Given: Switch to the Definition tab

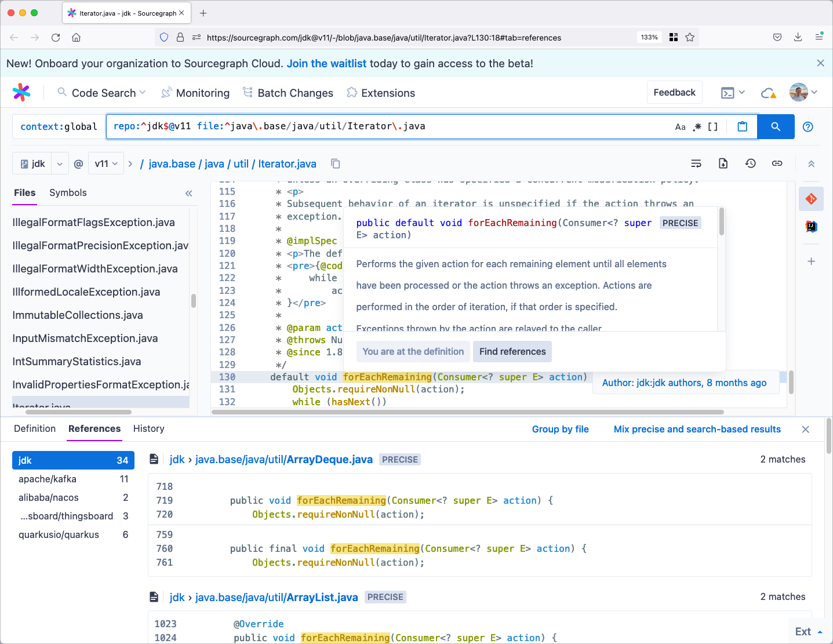Looking at the screenshot, I should 35,429.
